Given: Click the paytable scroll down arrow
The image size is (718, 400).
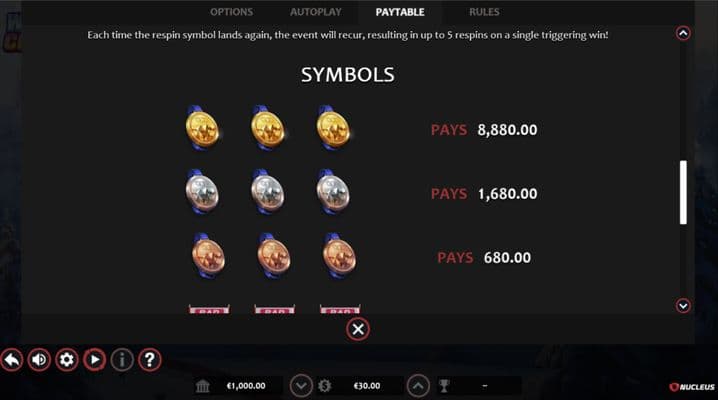Looking at the screenshot, I should [x=683, y=306].
